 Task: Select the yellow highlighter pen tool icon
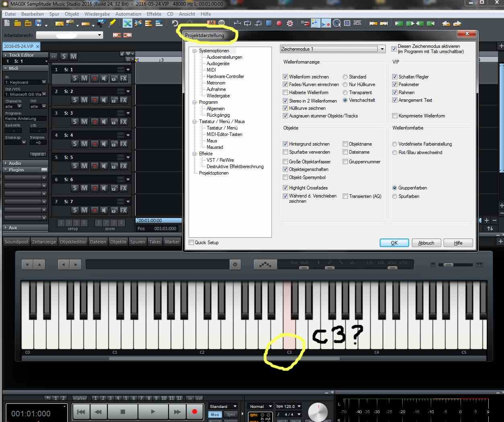pos(112,23)
